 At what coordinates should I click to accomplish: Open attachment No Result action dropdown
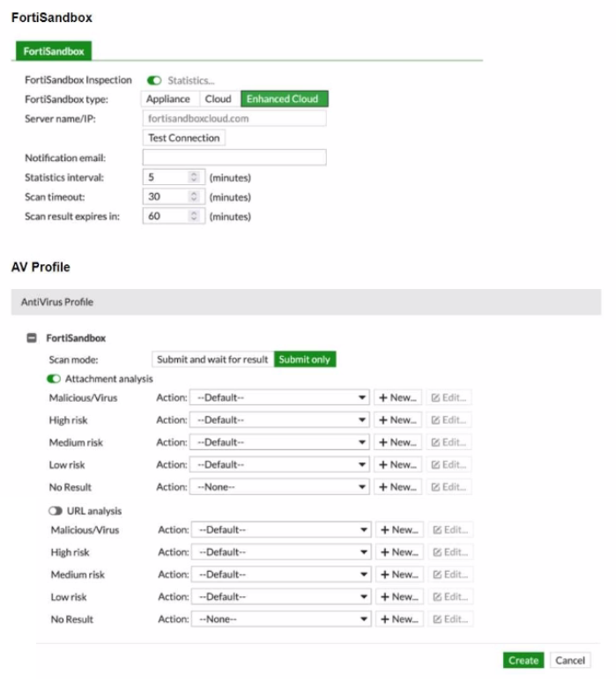tap(279, 487)
